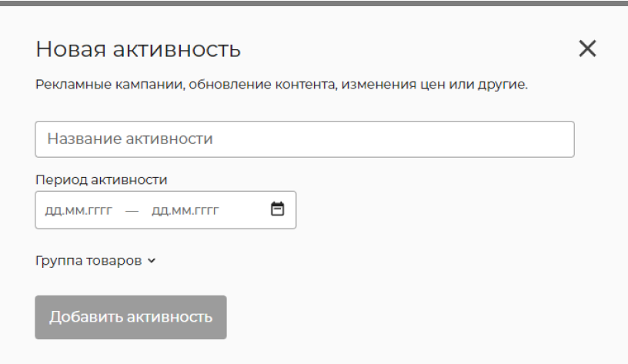Viewport: 628px width, 364px height.
Task: Select the day дд part of end date
Action: [159, 211]
